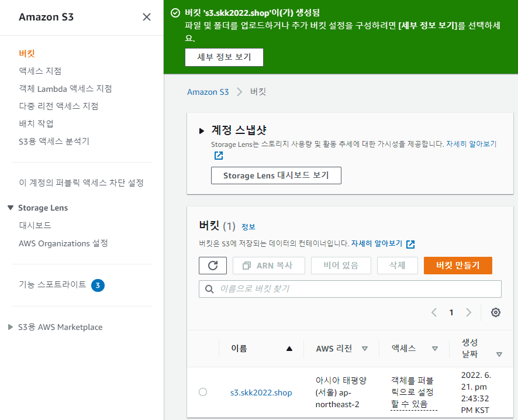Sort by 액세스 column arrow
Image resolution: width=518 pixels, height=420 pixels.
(x=435, y=349)
